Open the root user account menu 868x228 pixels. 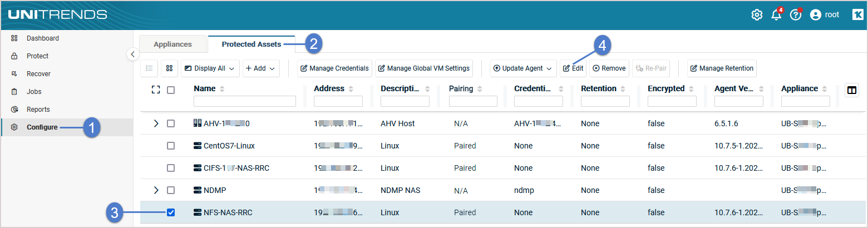[x=825, y=15]
